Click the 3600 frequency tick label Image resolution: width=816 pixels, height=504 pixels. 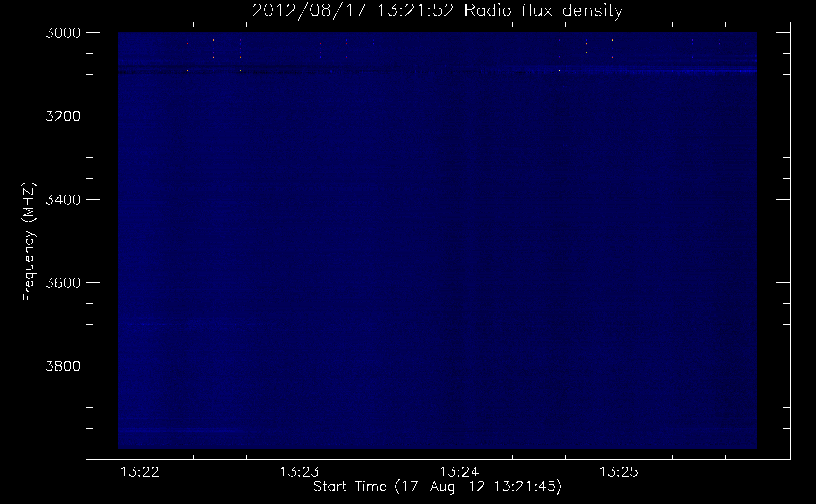63,283
